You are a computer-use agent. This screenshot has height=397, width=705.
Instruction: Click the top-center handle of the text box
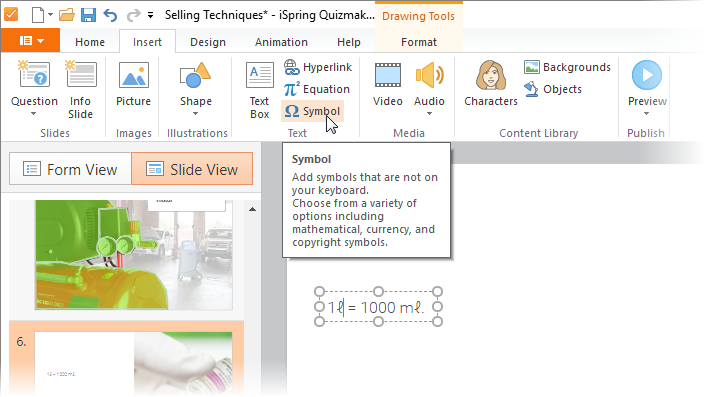(x=379, y=292)
